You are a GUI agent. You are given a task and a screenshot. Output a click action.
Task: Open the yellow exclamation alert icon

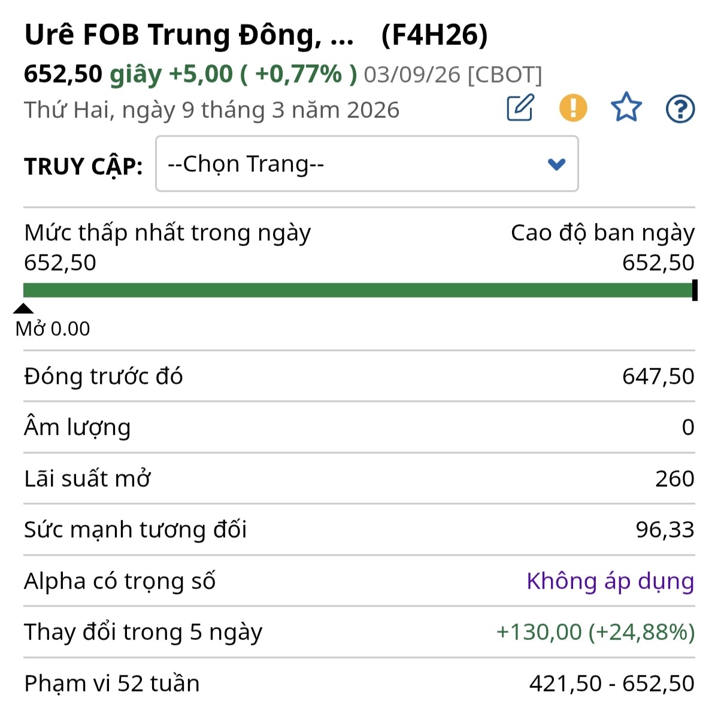click(x=573, y=108)
